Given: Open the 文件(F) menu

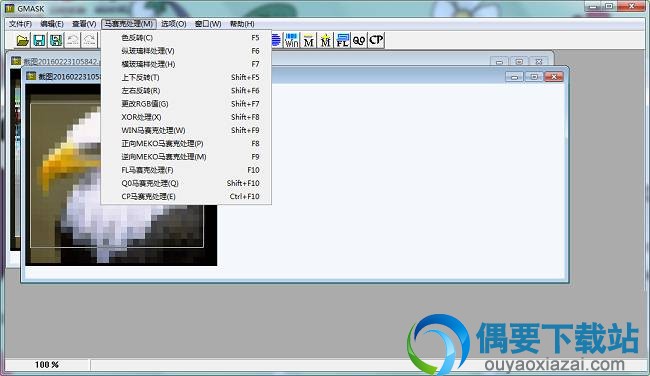Looking at the screenshot, I should click(20, 24).
